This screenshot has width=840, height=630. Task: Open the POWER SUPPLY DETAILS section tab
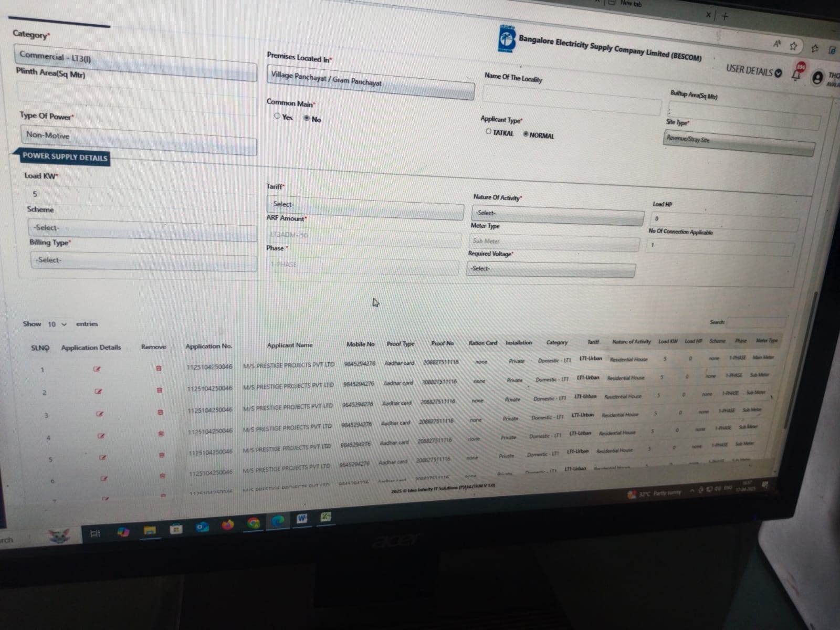click(65, 156)
